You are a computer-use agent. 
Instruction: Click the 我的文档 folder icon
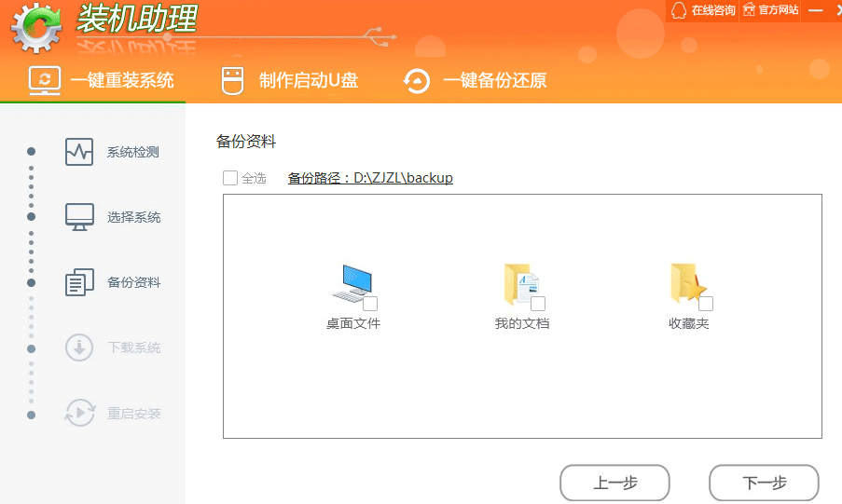pyautogui.click(x=520, y=283)
